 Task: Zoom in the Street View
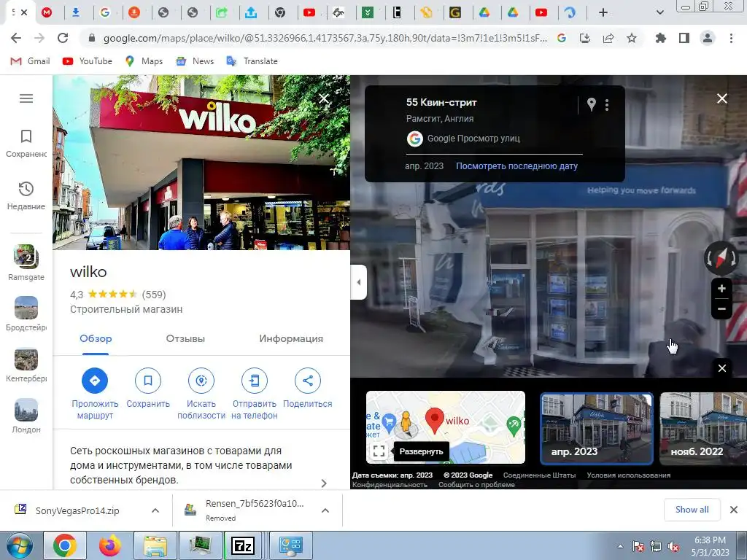tap(721, 289)
